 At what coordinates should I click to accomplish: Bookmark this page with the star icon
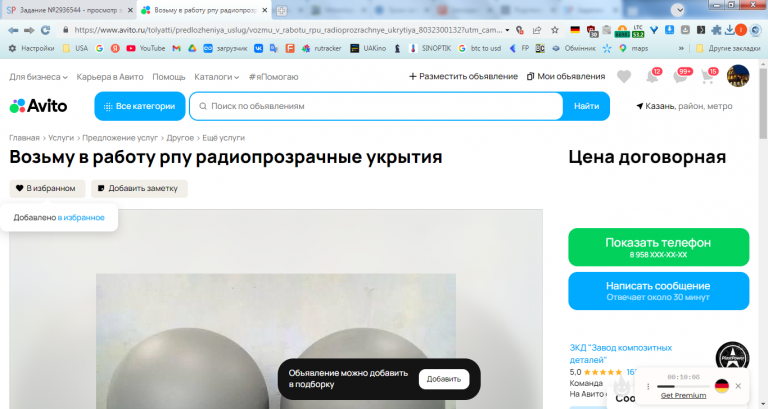554,30
